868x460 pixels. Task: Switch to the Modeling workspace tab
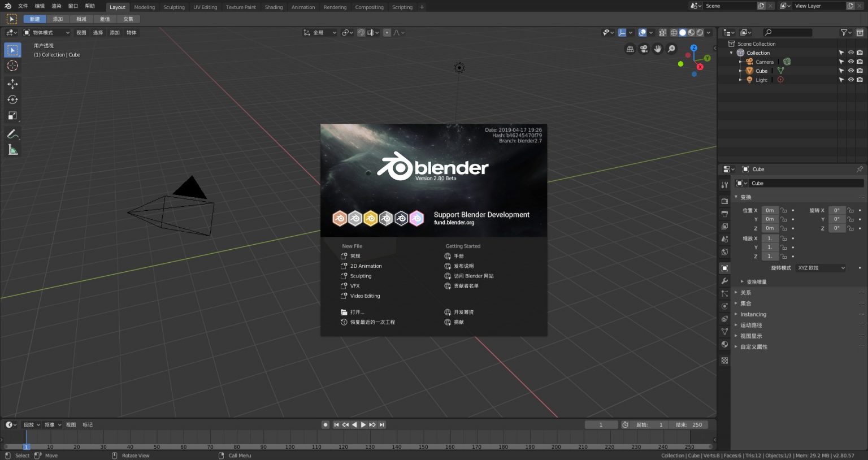(x=144, y=7)
